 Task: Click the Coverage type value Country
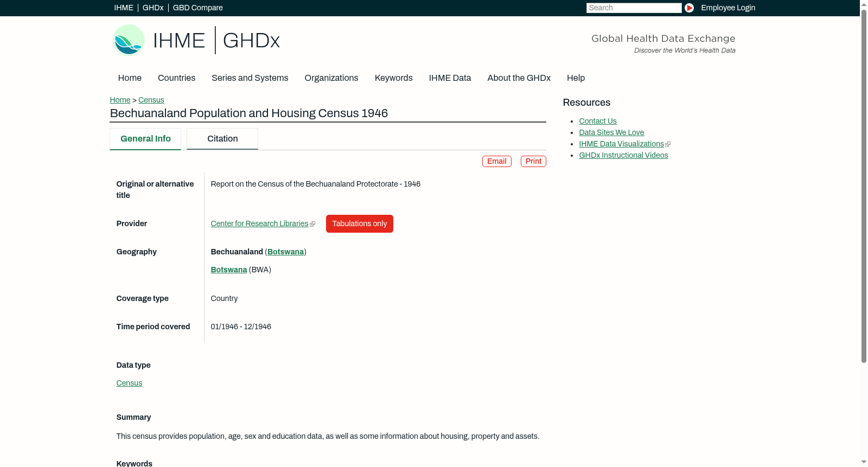click(x=224, y=298)
